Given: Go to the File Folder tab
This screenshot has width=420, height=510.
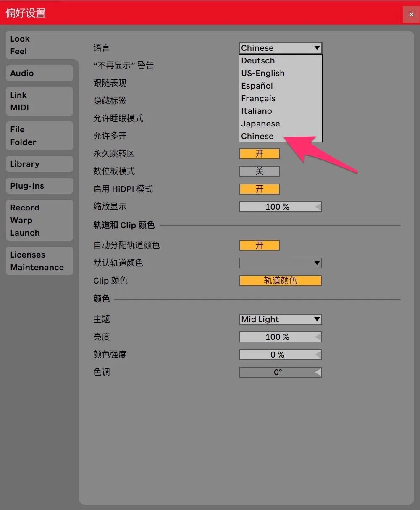Looking at the screenshot, I should 39,136.
